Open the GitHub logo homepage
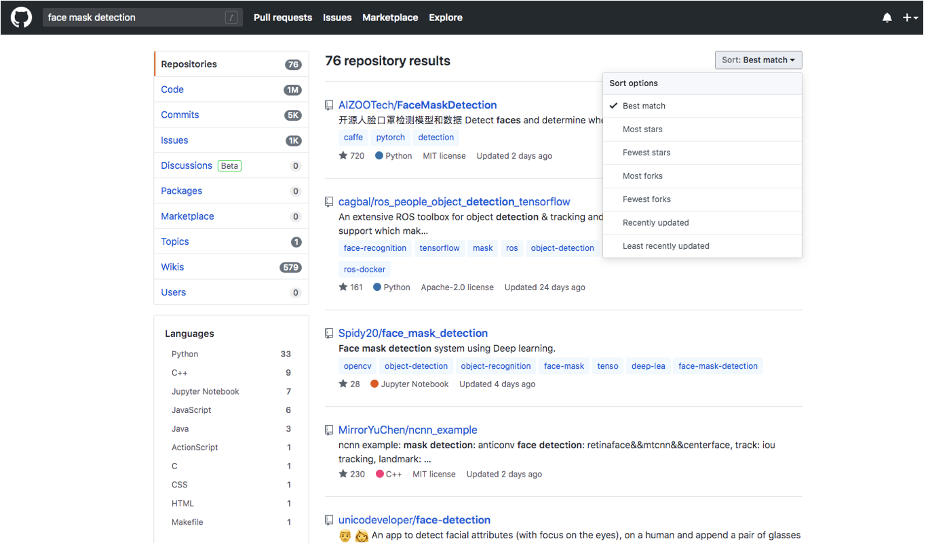This screenshot has width=928, height=560. click(21, 17)
